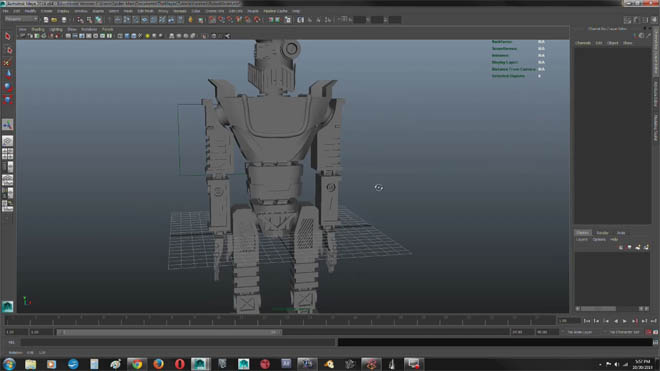
Task: Go to start of playback range
Action: coord(587,321)
